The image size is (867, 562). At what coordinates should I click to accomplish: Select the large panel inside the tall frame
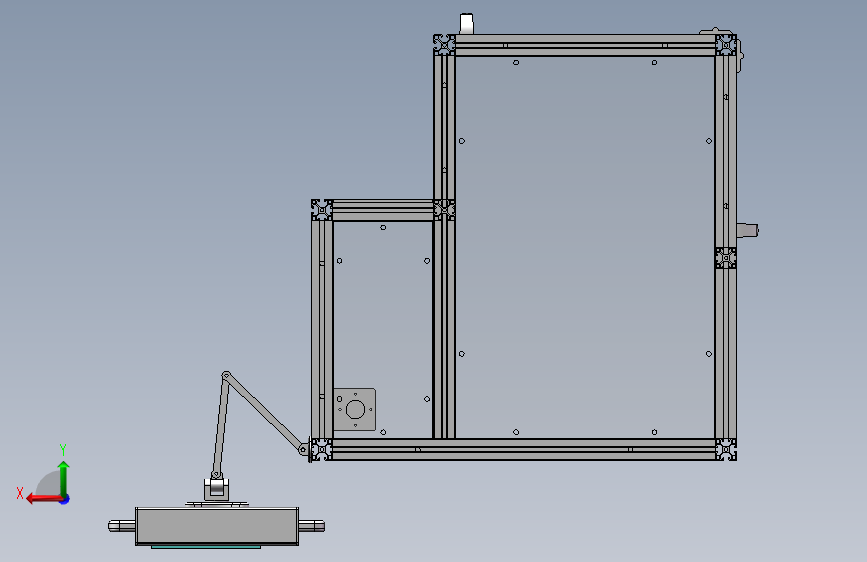coord(585,247)
